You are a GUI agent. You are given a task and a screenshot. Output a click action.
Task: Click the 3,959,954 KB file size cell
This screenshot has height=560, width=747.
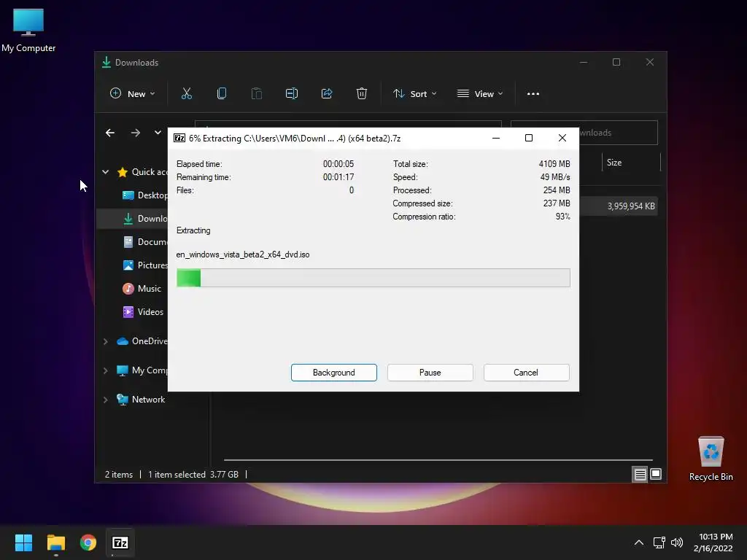[631, 206]
